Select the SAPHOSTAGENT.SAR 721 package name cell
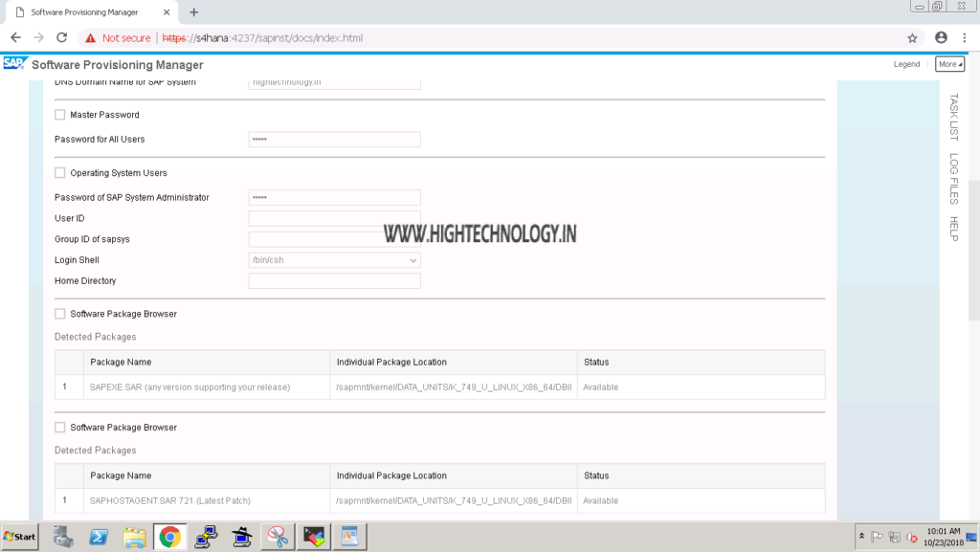This screenshot has height=552, width=980. click(x=207, y=500)
